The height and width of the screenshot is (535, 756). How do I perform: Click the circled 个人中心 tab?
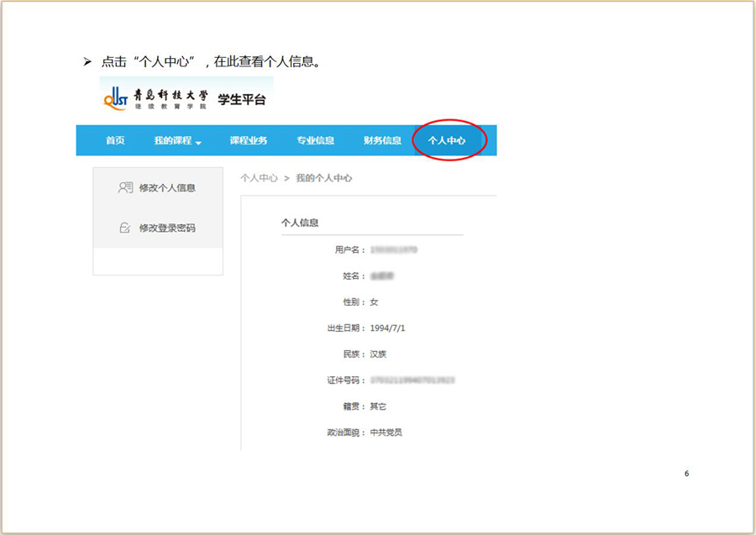pos(447,140)
